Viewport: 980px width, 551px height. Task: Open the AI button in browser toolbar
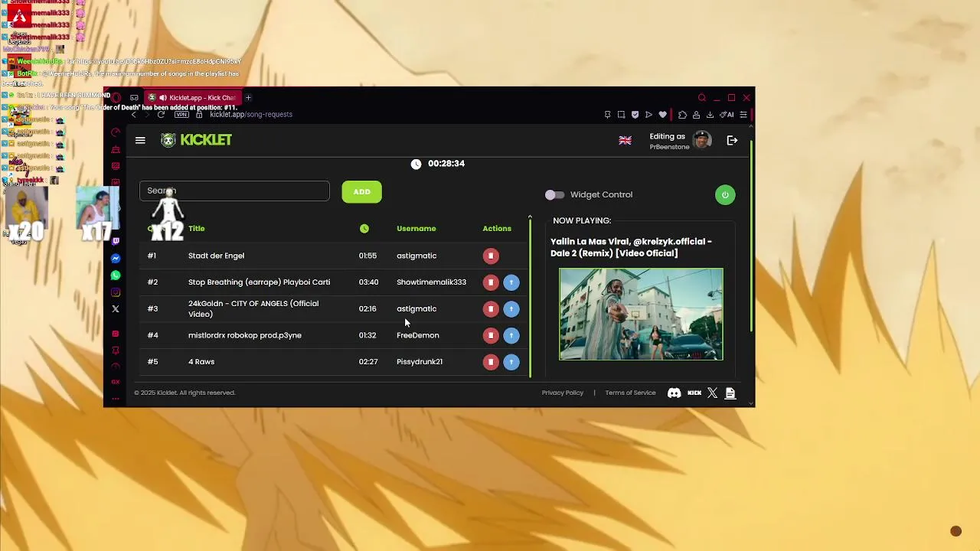[x=727, y=115]
